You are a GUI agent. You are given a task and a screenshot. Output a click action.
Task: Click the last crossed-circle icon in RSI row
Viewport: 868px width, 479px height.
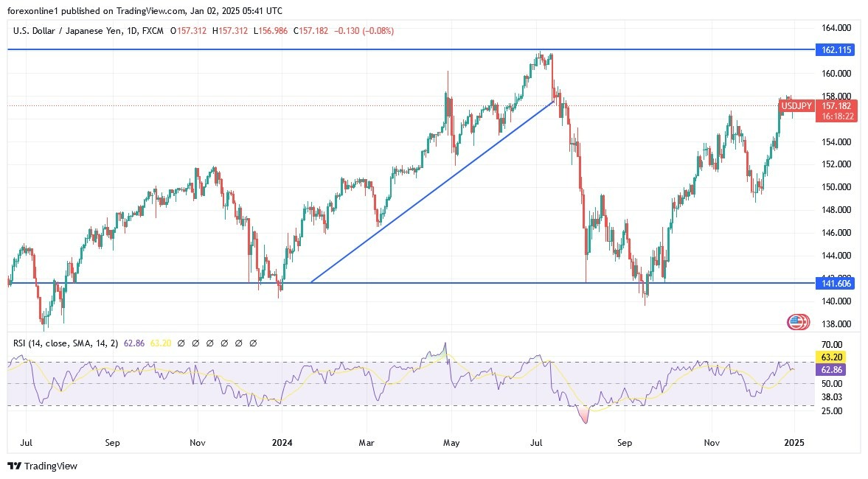(x=254, y=343)
